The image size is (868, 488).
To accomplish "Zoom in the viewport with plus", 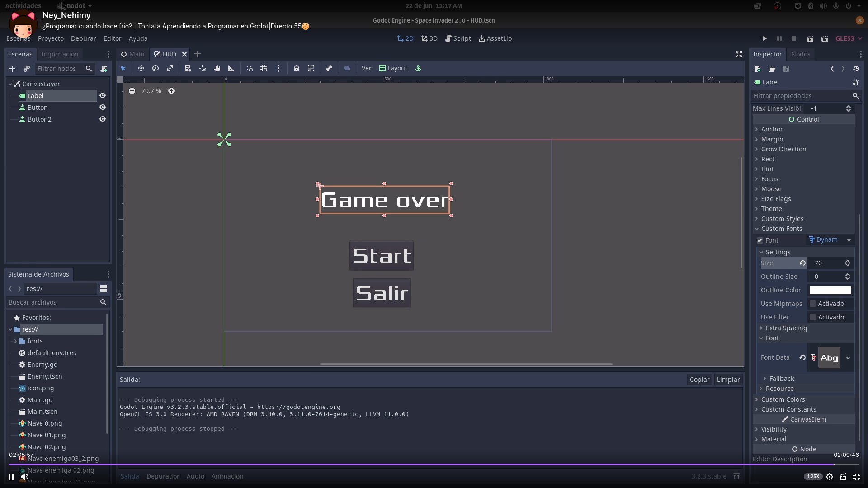I will [171, 91].
